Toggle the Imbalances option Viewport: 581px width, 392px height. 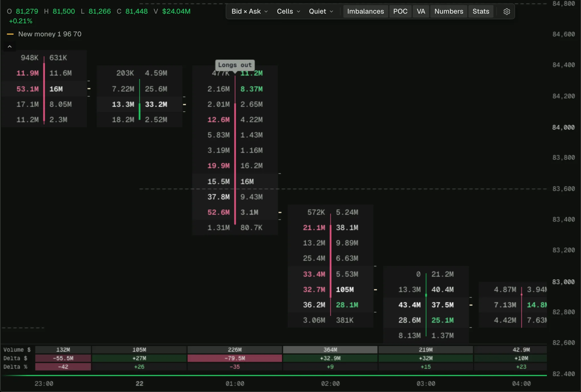(366, 11)
